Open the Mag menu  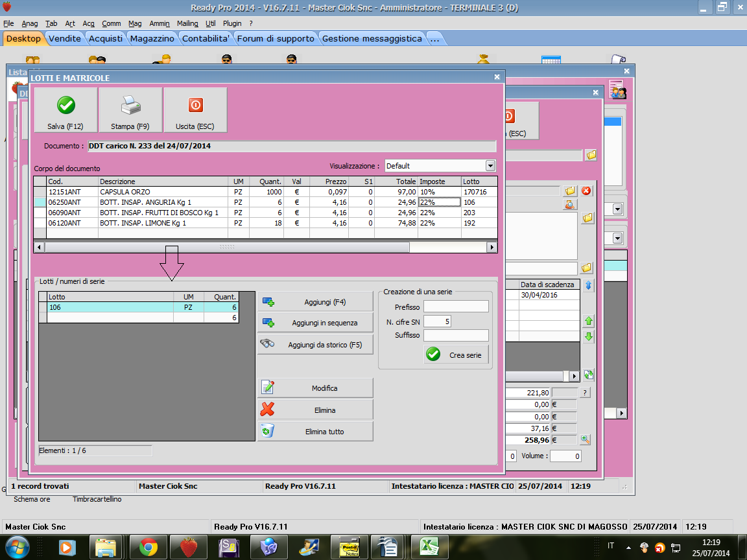click(x=135, y=23)
